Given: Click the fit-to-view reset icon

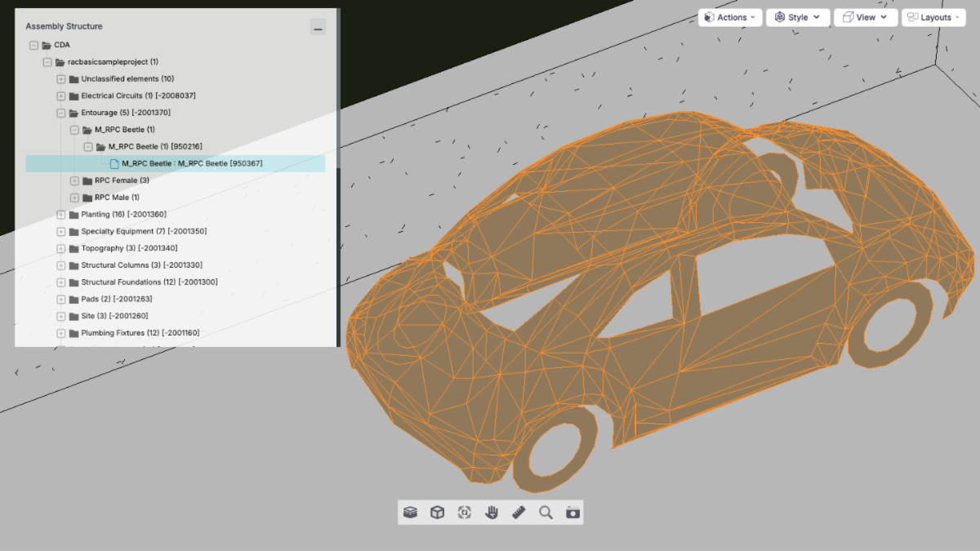Looking at the screenshot, I should (x=465, y=513).
